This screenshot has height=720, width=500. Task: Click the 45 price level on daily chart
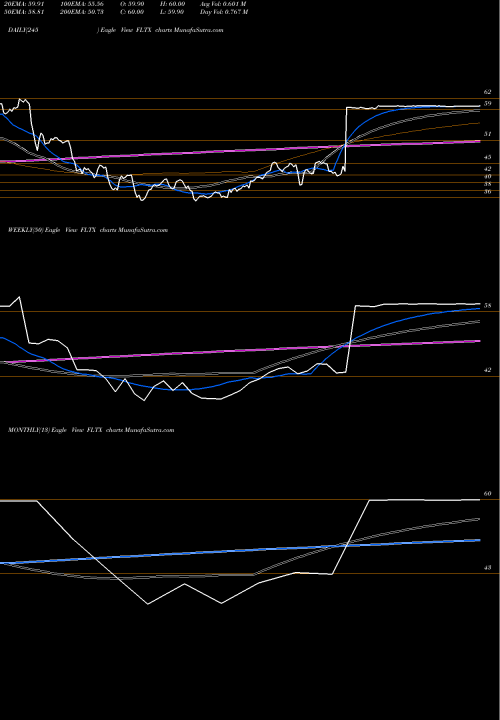pos(488,157)
